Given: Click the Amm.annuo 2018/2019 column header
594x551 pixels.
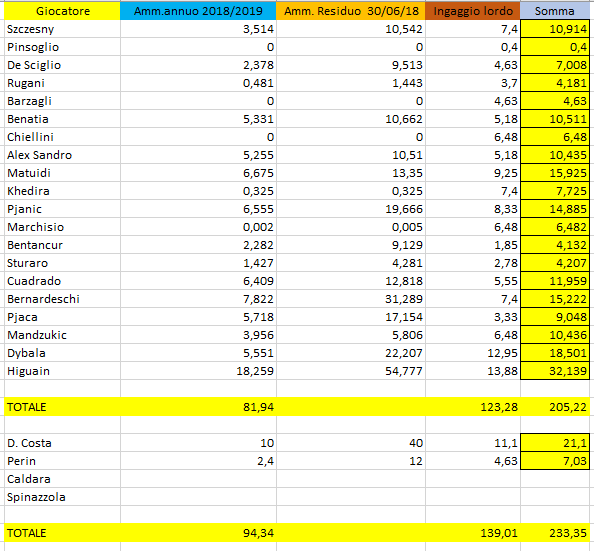Looking at the screenshot, I should pyautogui.click(x=198, y=11).
